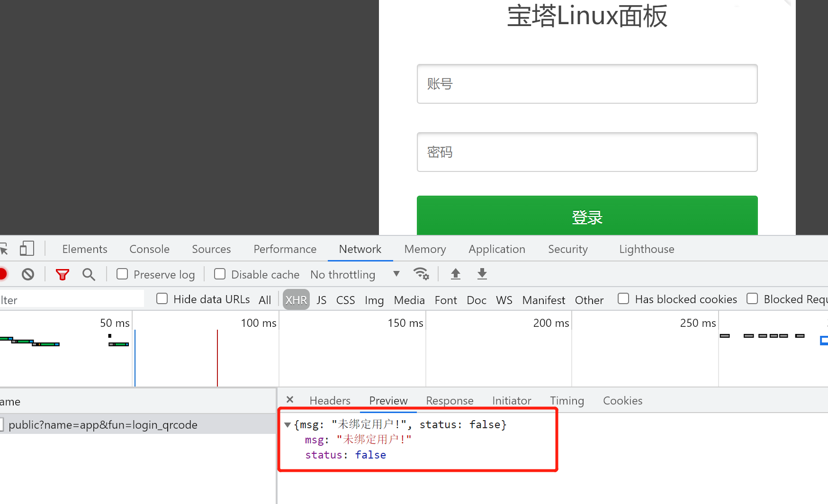Image resolution: width=828 pixels, height=504 pixels.
Task: Switch to the Console tab
Action: click(x=150, y=249)
